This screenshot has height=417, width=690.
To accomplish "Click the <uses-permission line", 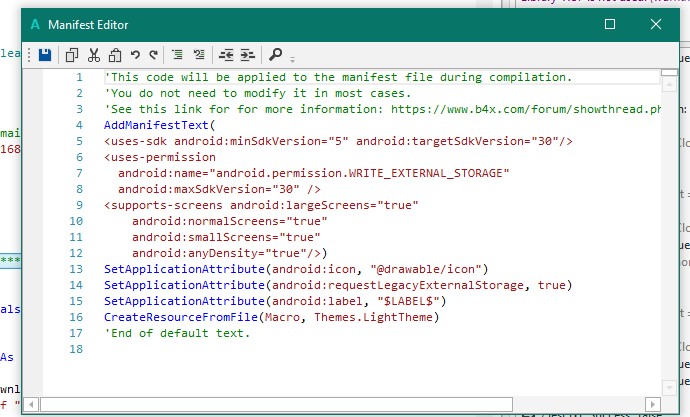I will click(160, 157).
